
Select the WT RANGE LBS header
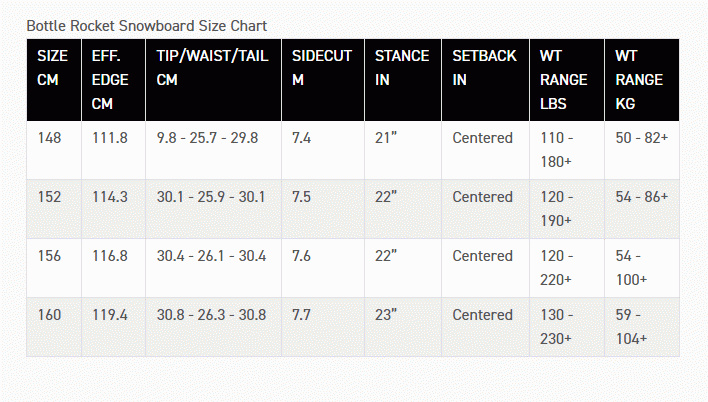tap(567, 80)
